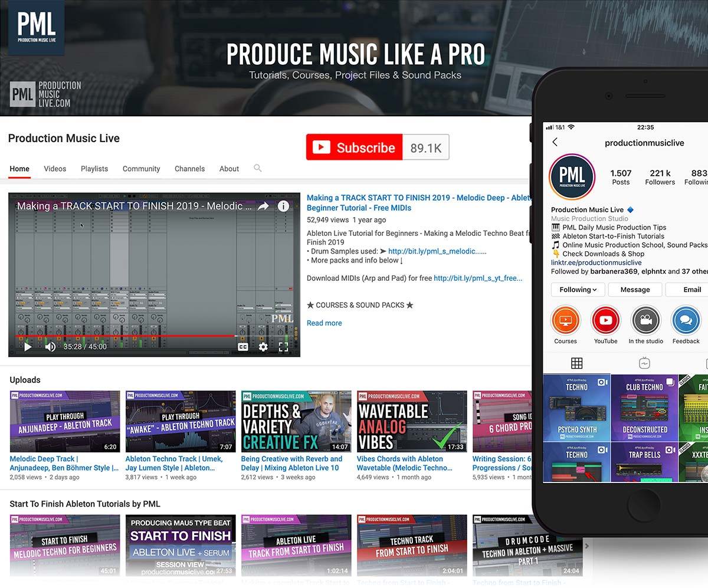Switch to the Videos tab
The image size is (708, 588).
55,169
